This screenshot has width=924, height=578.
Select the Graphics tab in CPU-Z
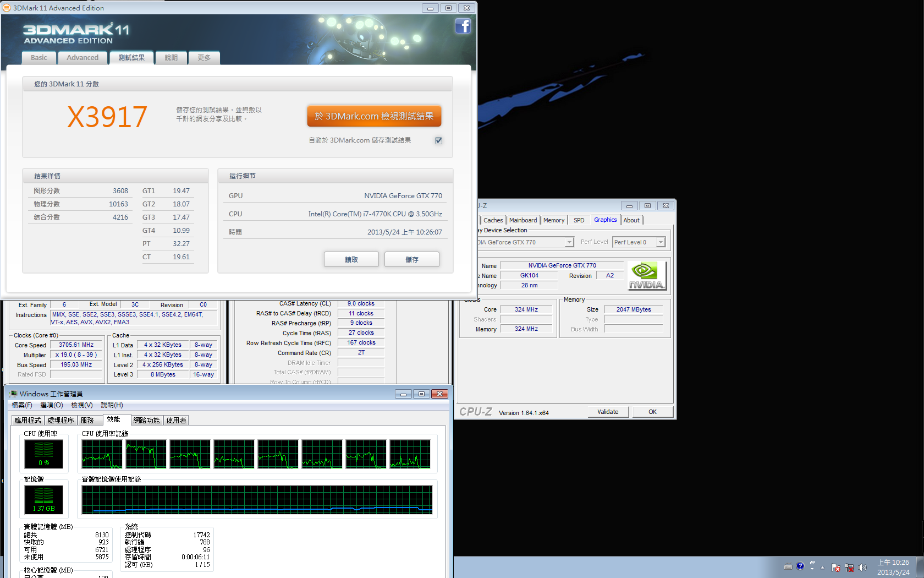[x=605, y=220]
